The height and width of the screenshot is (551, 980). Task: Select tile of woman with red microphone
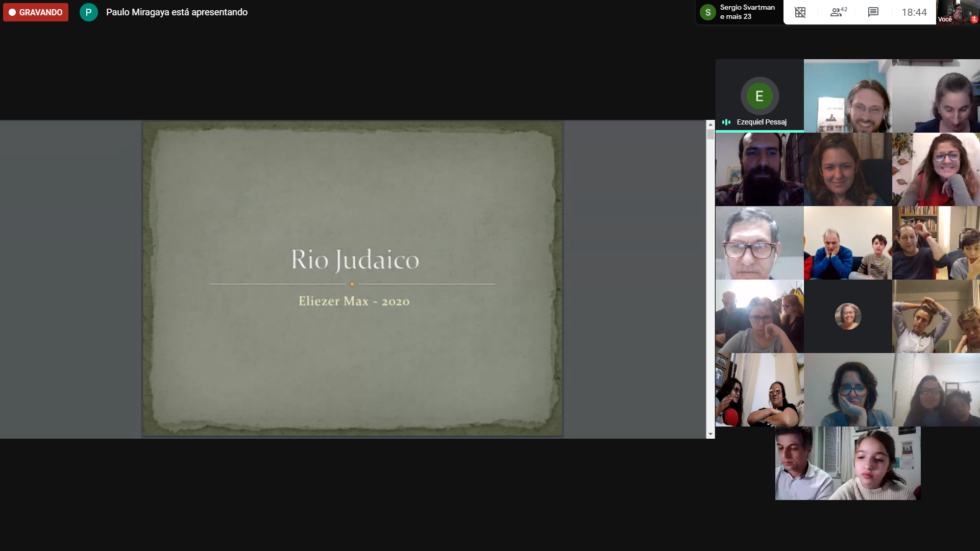click(759, 390)
